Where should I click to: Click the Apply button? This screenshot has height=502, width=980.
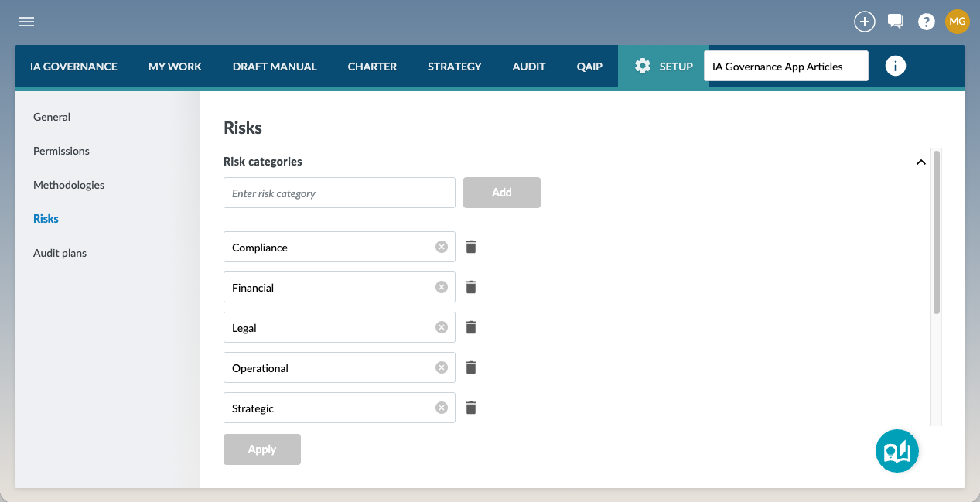pos(262,449)
